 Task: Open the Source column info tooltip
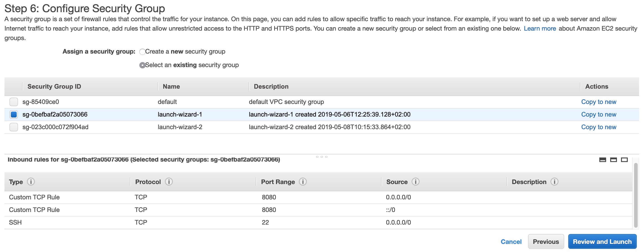pyautogui.click(x=416, y=182)
